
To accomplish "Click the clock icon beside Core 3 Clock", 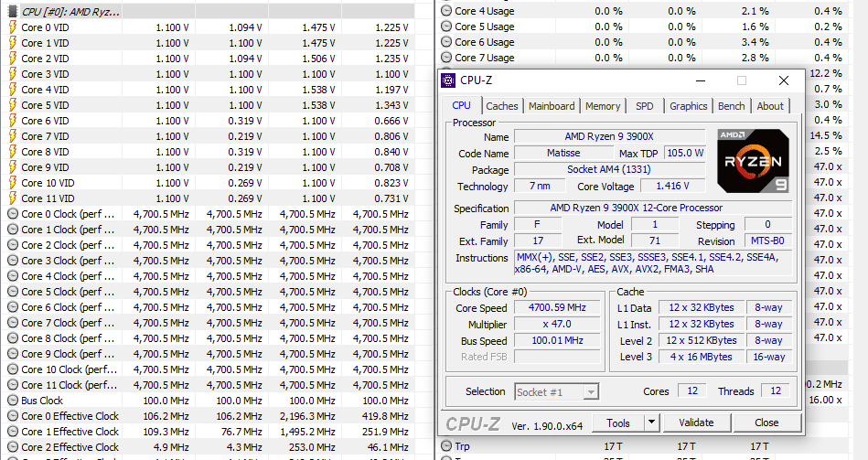I will click(12, 260).
